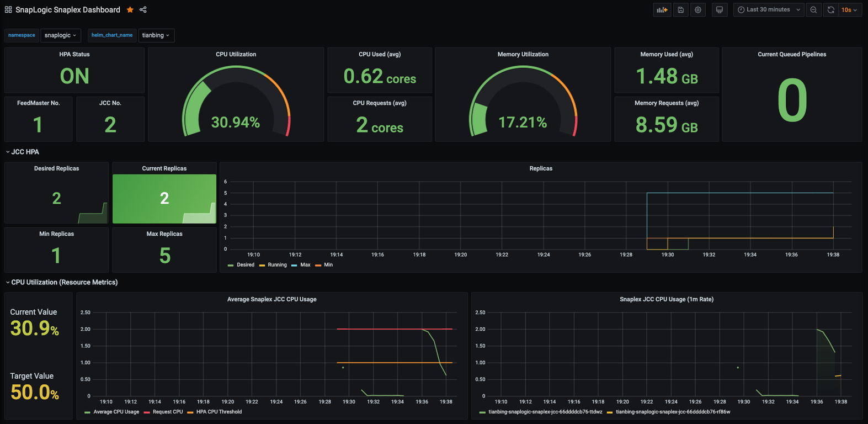
Task: Cycle view mode with monitor icon
Action: (x=720, y=10)
